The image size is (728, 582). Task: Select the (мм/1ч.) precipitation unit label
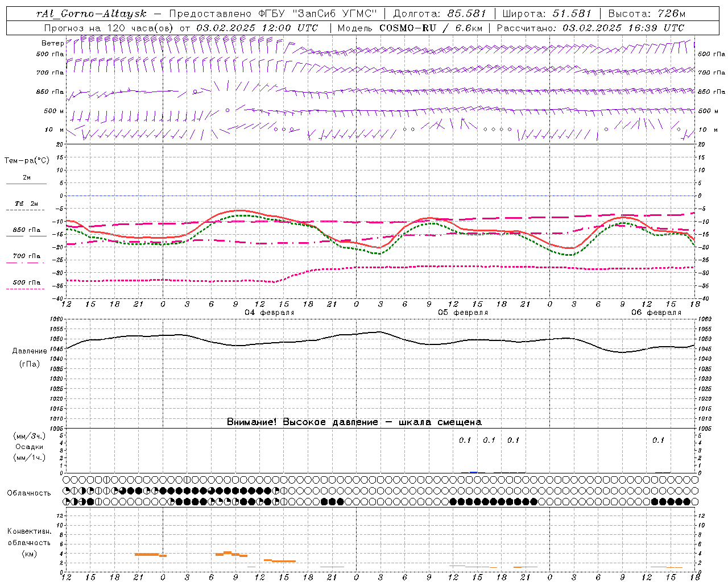point(30,458)
